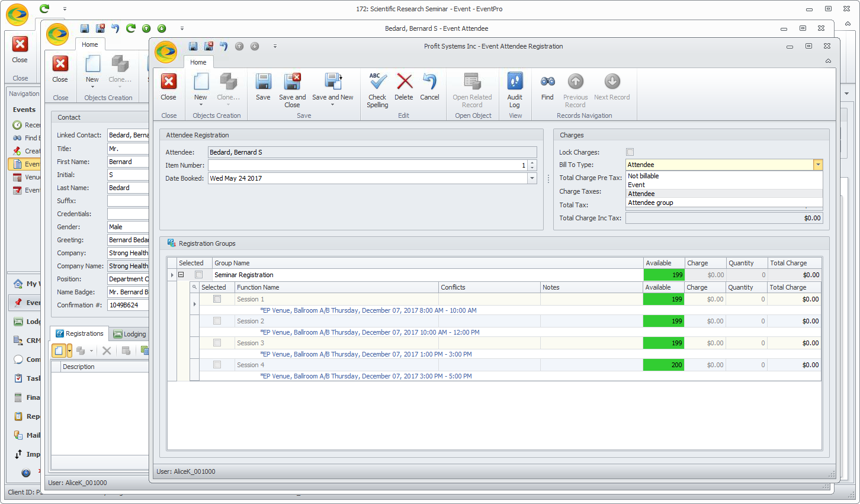
Task: Open Session 4 venue booking link
Action: click(366, 376)
